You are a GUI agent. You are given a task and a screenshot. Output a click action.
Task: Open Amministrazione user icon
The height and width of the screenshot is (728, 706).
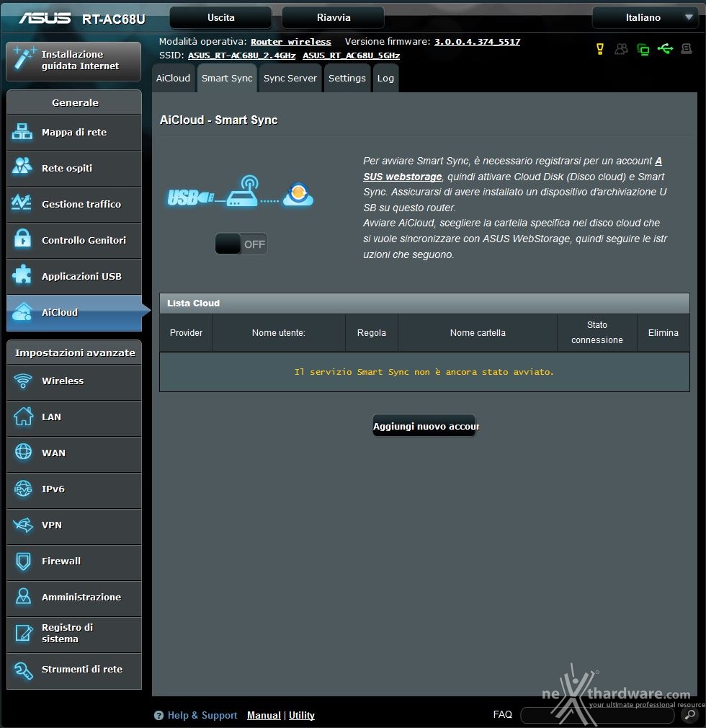point(23,596)
